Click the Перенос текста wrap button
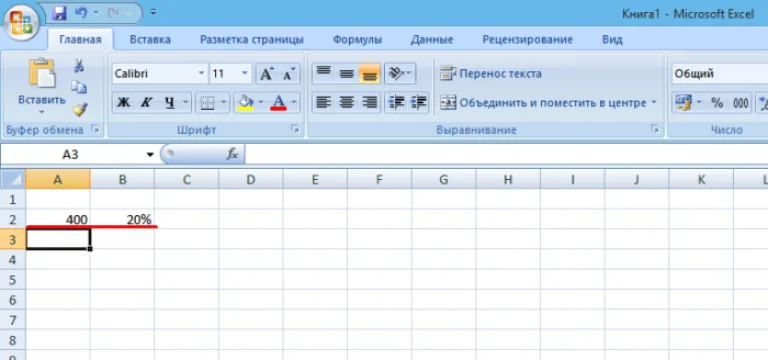768x360 pixels. [x=491, y=74]
